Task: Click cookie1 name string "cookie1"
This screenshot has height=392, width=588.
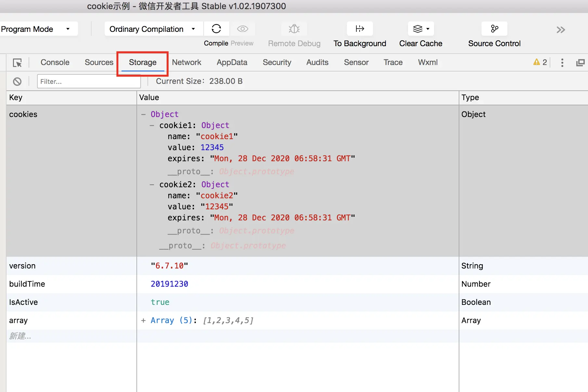Action: [217, 137]
